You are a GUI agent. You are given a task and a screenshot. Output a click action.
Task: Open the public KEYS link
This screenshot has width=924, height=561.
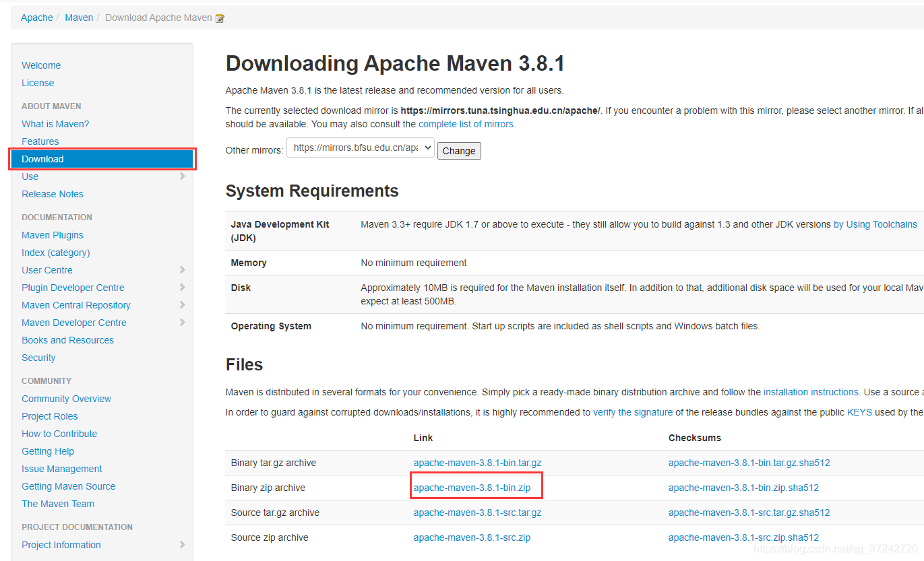[859, 412]
